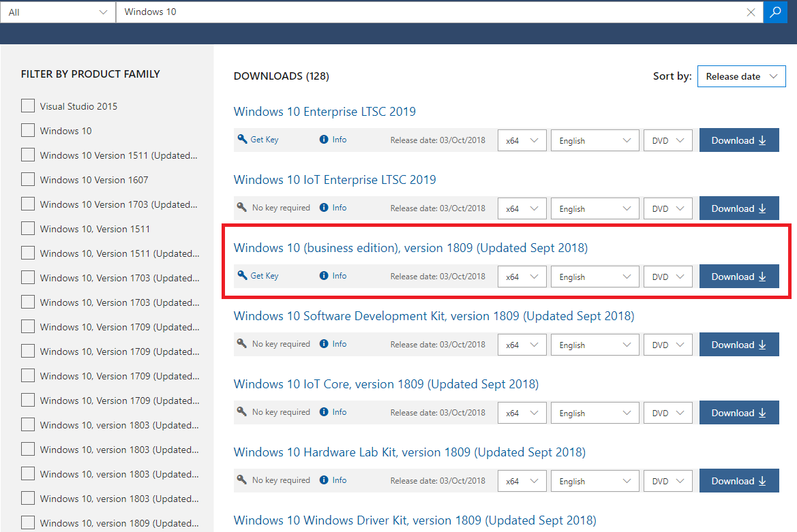Download the Hardware Lab Kit version 1809
The width and height of the screenshot is (797, 532).
coord(739,480)
